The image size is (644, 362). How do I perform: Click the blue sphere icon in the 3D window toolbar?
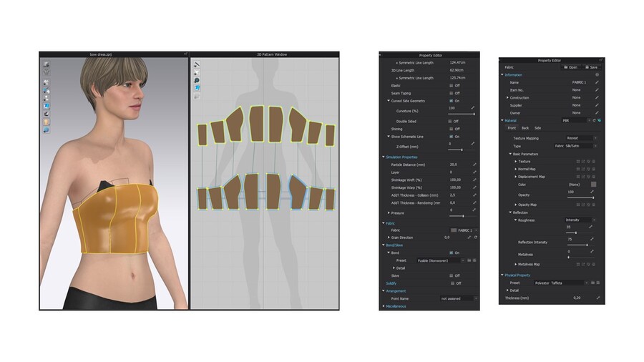click(47, 129)
